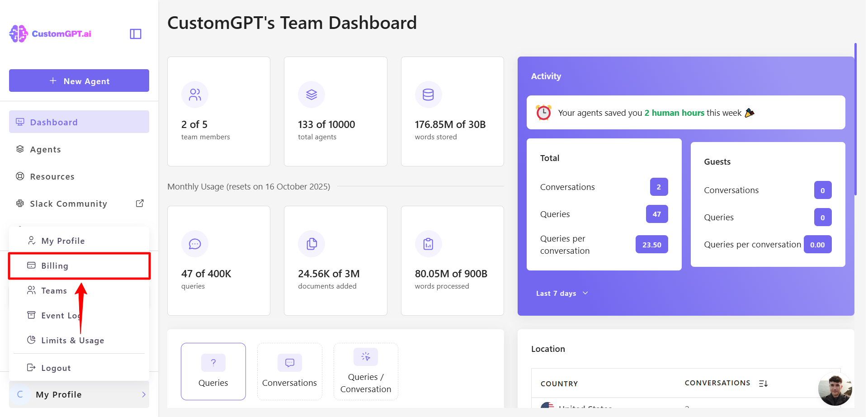Click the C avatar circle in sidebar
868x417 pixels.
pyautogui.click(x=20, y=394)
